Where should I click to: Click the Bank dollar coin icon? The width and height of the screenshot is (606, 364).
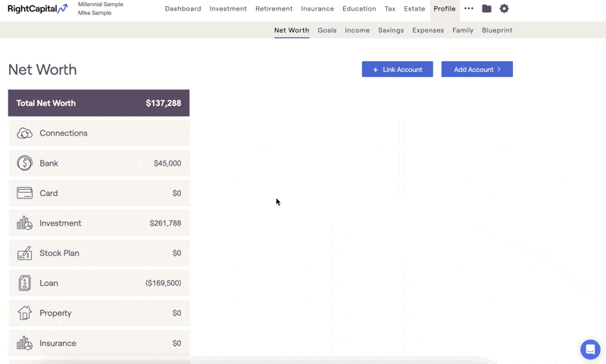tap(25, 163)
